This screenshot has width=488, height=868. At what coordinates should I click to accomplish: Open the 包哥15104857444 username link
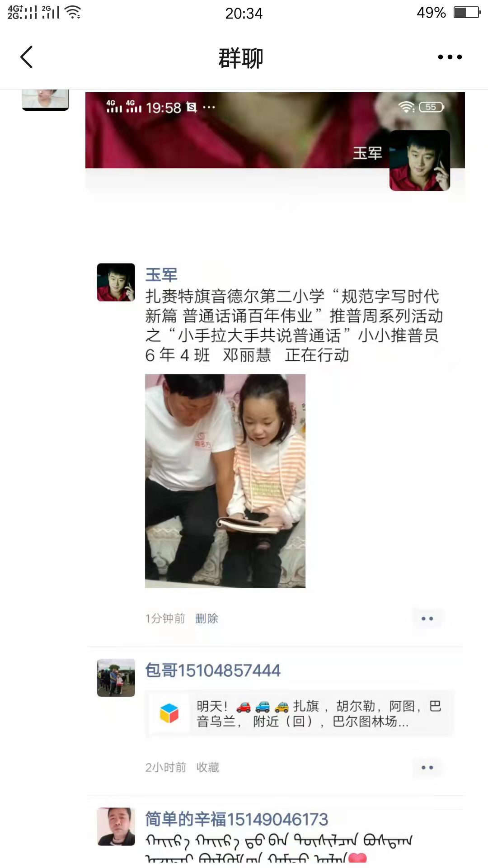click(213, 670)
